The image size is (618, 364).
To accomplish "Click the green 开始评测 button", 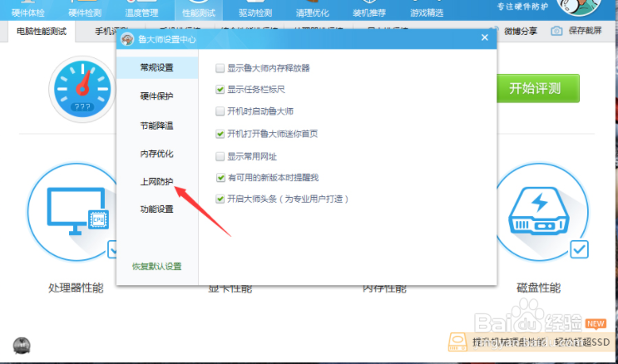I will (x=537, y=88).
